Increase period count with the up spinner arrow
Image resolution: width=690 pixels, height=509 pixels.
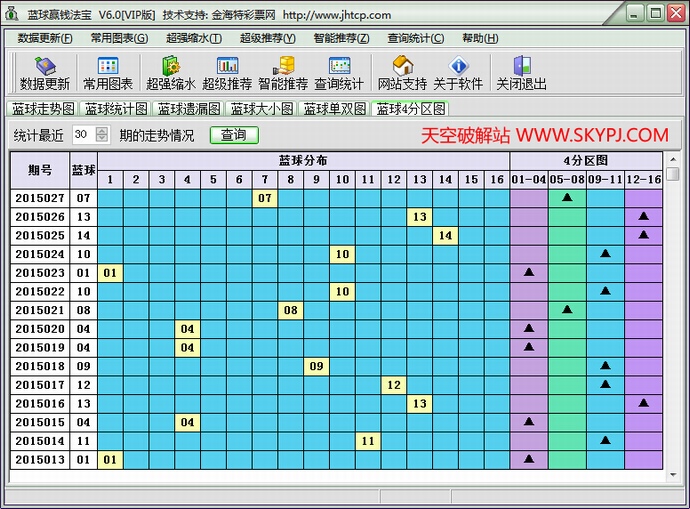click(x=101, y=131)
